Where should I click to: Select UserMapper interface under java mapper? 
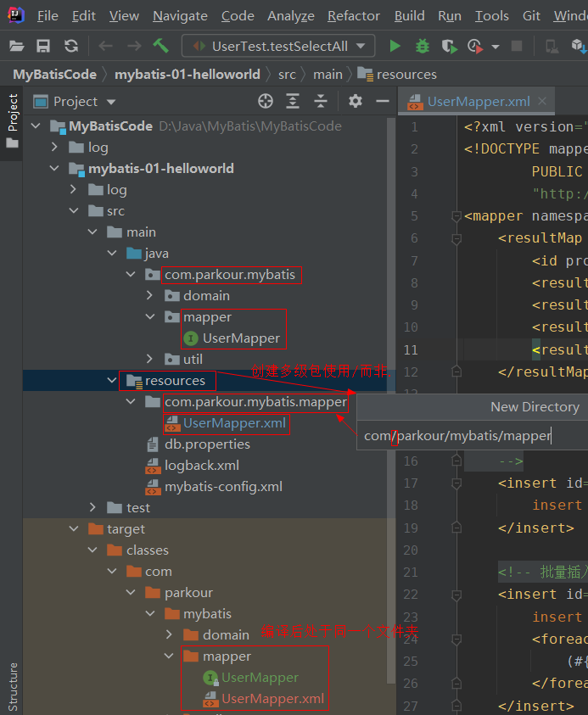coord(241,338)
